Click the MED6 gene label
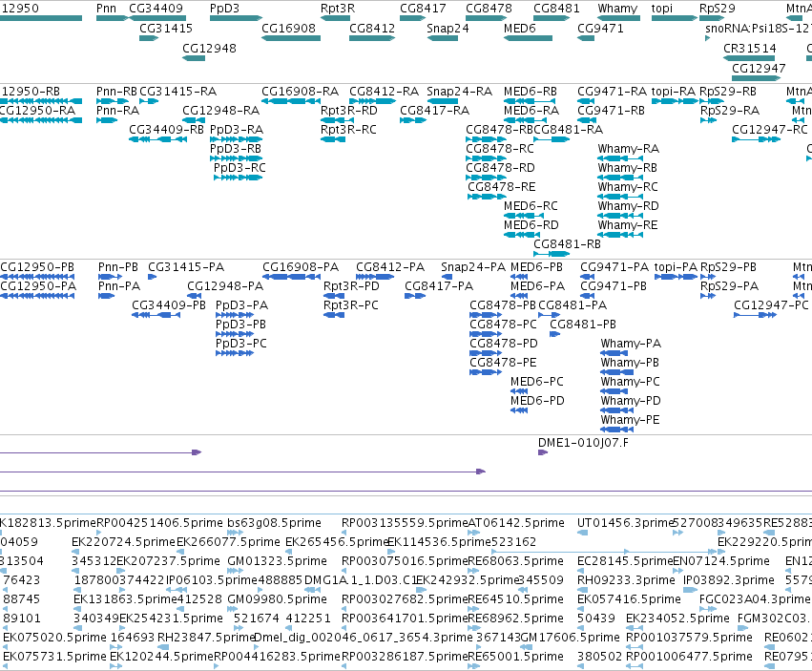The height and width of the screenshot is (671, 812). 520,28
